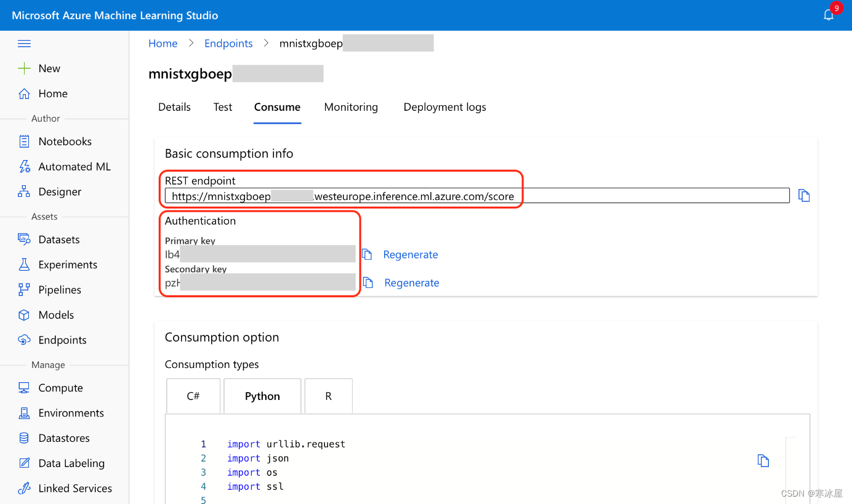Switch to the Details tab
This screenshot has width=852, height=504.
click(174, 107)
